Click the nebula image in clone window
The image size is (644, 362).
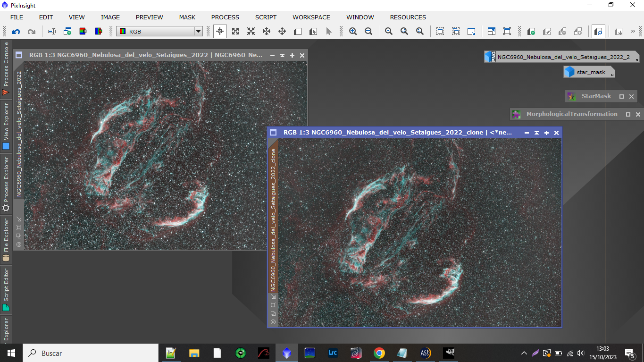click(419, 232)
